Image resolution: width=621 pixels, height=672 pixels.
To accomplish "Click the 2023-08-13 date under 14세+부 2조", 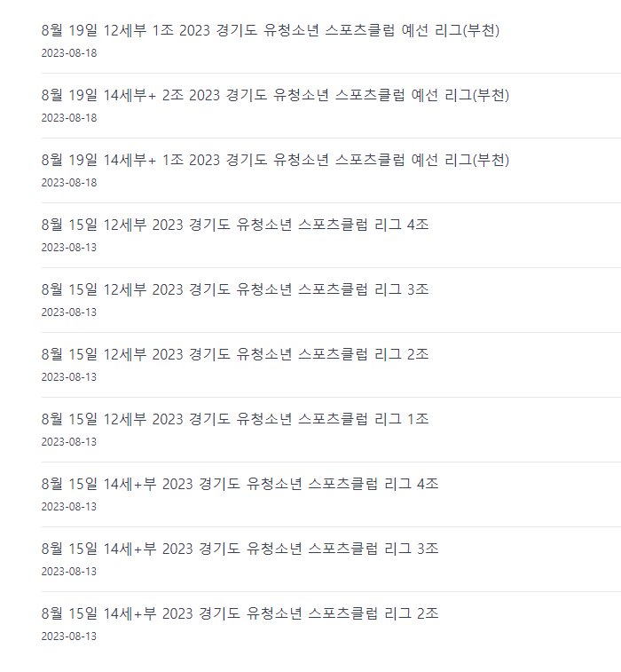I will pyautogui.click(x=69, y=636).
